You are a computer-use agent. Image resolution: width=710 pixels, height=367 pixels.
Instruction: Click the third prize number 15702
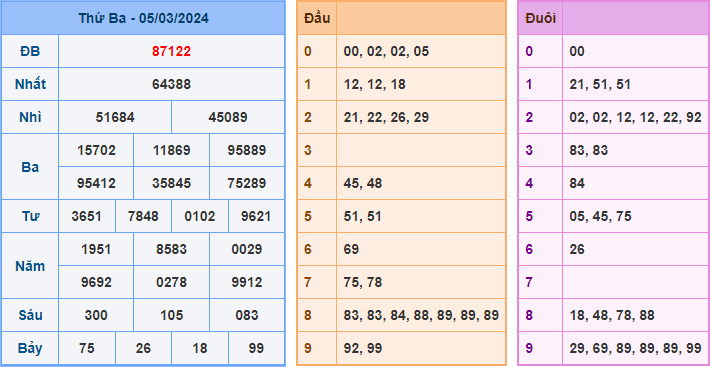pos(96,150)
